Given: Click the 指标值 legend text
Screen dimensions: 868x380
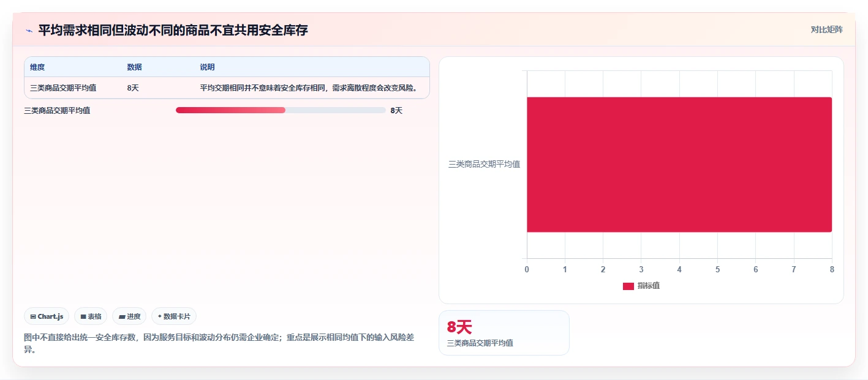Looking at the screenshot, I should coord(649,286).
